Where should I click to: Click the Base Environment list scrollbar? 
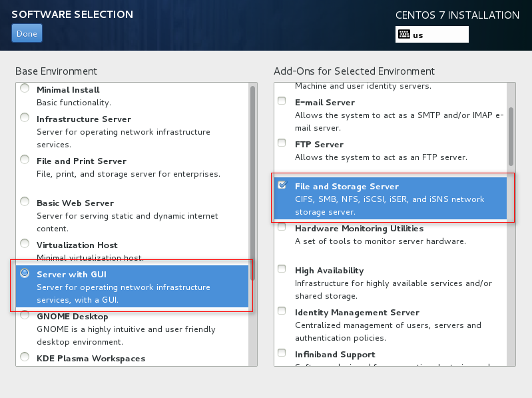pyautogui.click(x=252, y=183)
